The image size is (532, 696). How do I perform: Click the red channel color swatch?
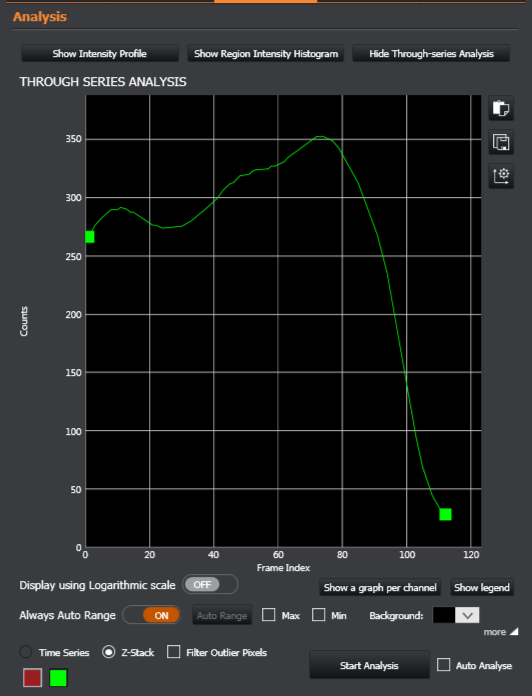pyautogui.click(x=32, y=678)
